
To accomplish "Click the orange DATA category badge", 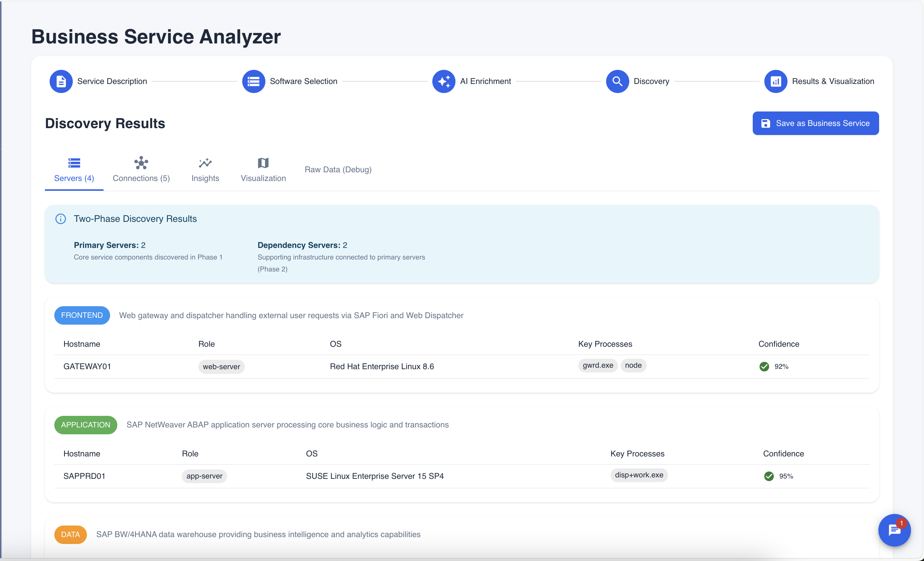I will [x=71, y=534].
